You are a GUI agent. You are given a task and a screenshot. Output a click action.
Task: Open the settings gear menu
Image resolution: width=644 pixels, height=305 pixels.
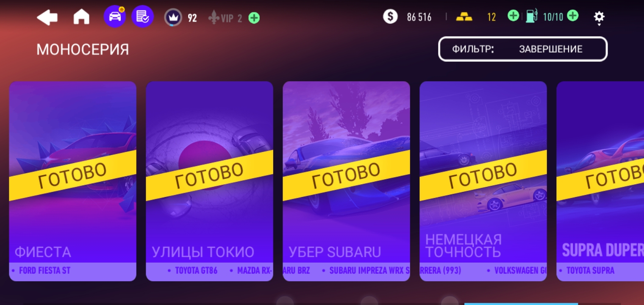click(599, 17)
